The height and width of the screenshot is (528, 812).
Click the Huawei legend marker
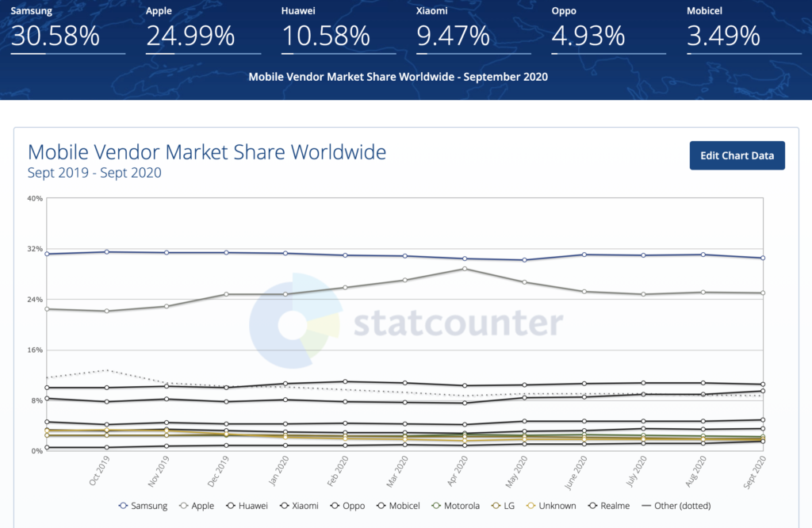(230, 505)
